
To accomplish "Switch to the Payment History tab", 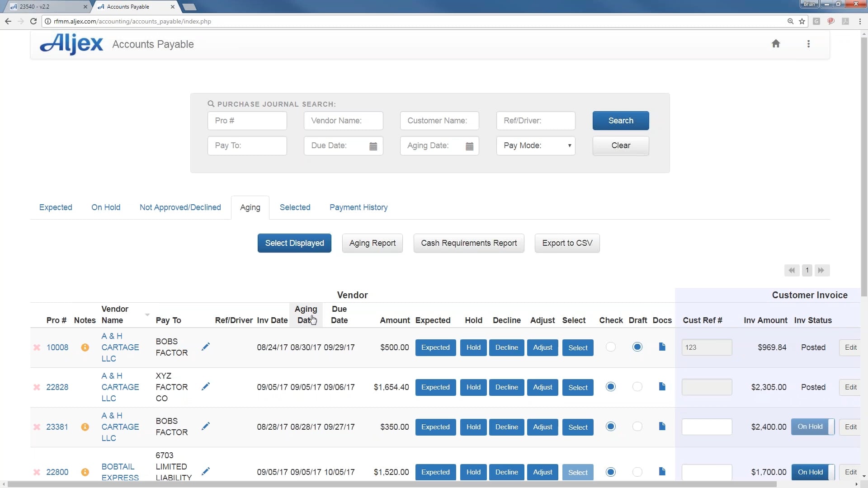I will (359, 207).
